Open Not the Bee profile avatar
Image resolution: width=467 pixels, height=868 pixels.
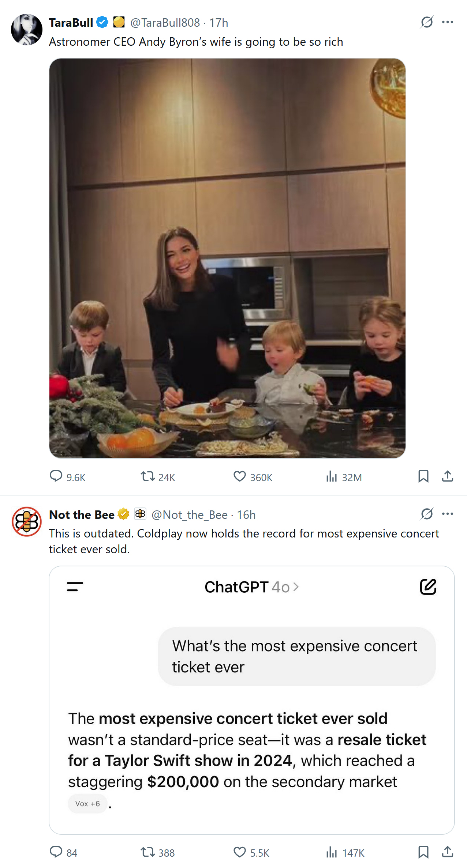click(x=27, y=521)
